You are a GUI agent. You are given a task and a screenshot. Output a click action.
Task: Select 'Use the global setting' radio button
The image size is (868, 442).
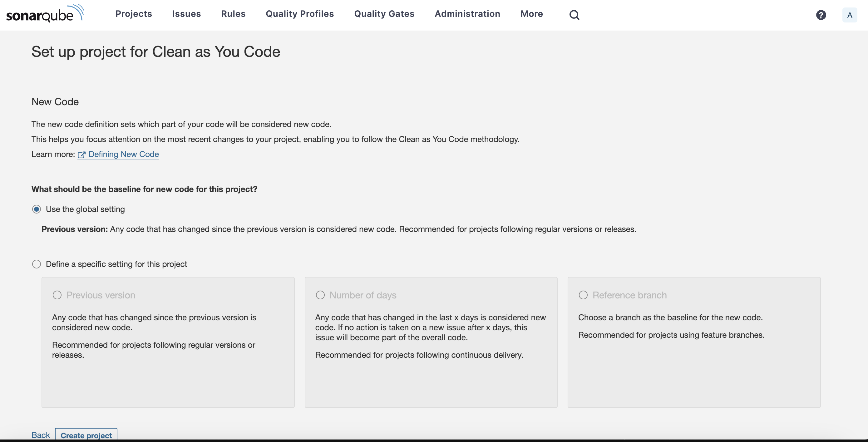(37, 209)
